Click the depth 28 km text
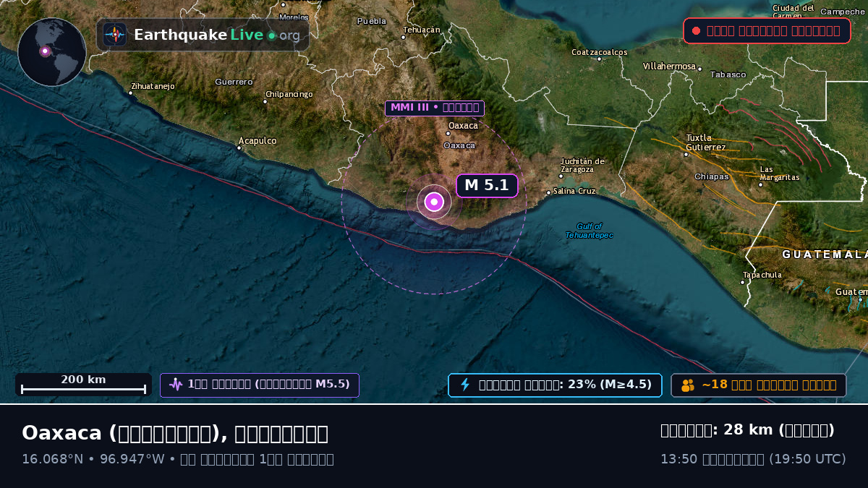This screenshot has height=488, width=868. coord(748,430)
